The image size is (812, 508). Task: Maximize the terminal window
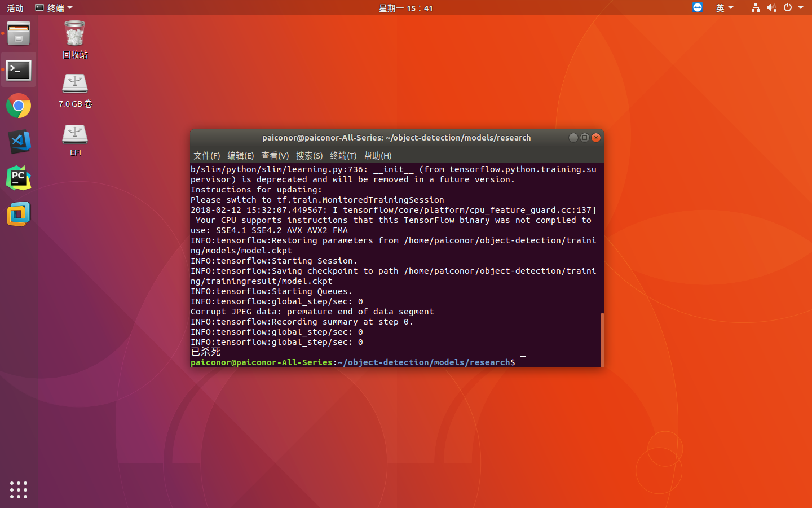[x=584, y=138]
